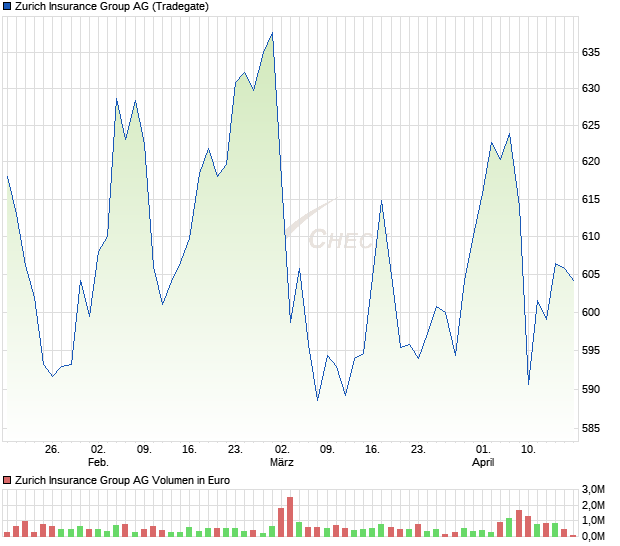Viewport: 620px width, 546px height.
Task: Click the 590 price axis label
Action: coord(590,389)
